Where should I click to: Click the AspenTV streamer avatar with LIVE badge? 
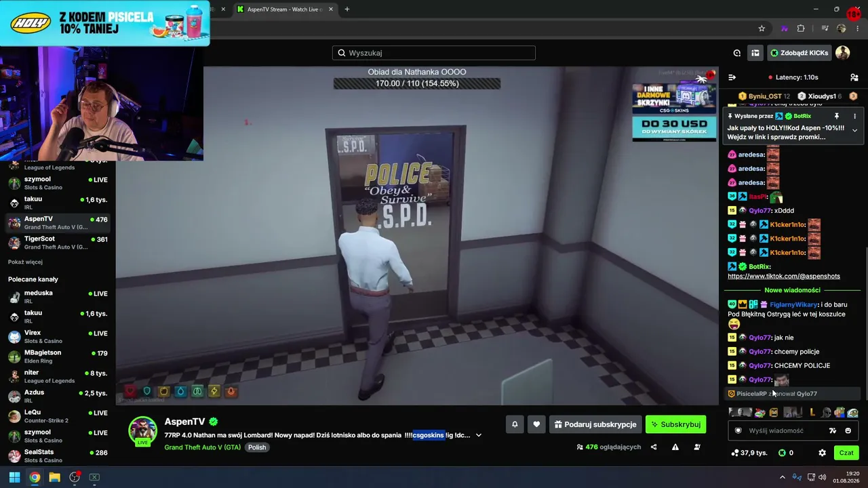click(142, 431)
